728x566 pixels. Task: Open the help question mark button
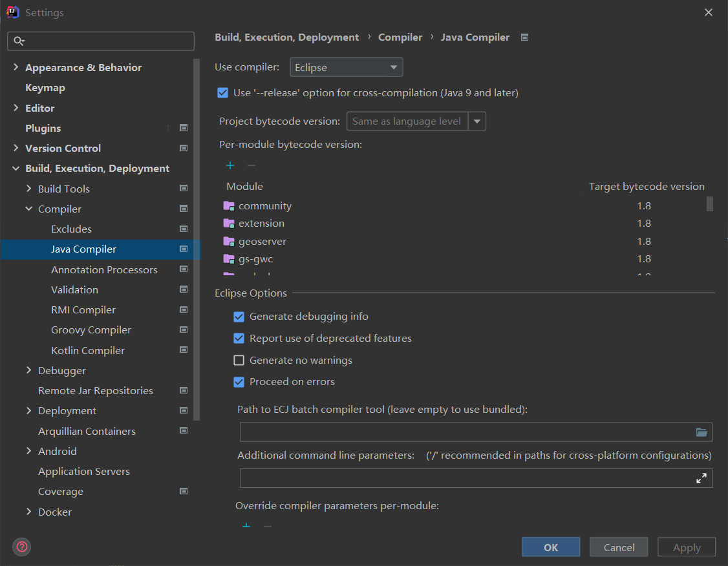point(22,547)
